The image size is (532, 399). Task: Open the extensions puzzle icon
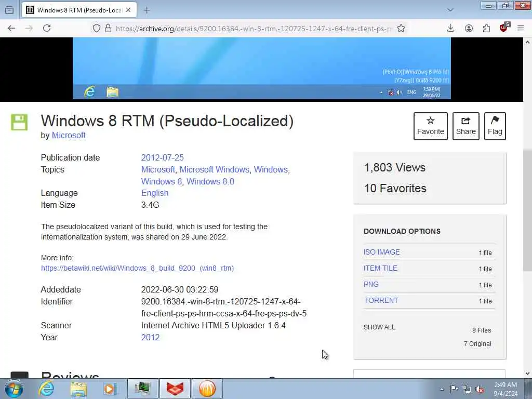486,28
